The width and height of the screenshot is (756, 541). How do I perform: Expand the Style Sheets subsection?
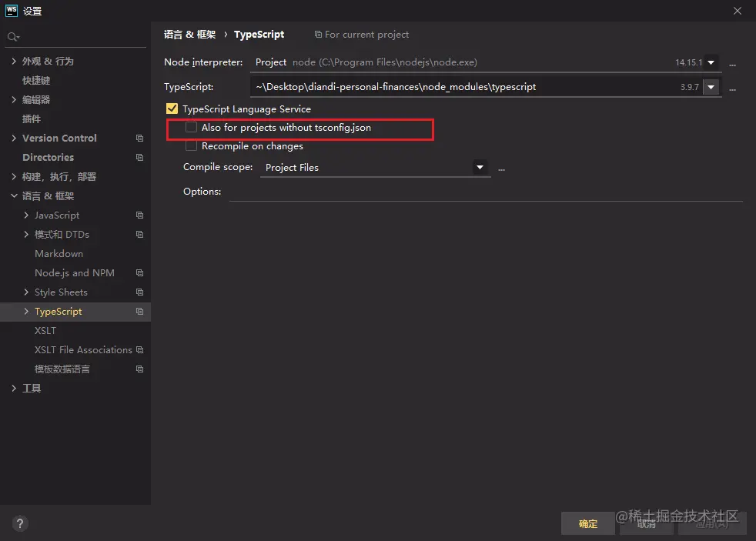coord(26,292)
